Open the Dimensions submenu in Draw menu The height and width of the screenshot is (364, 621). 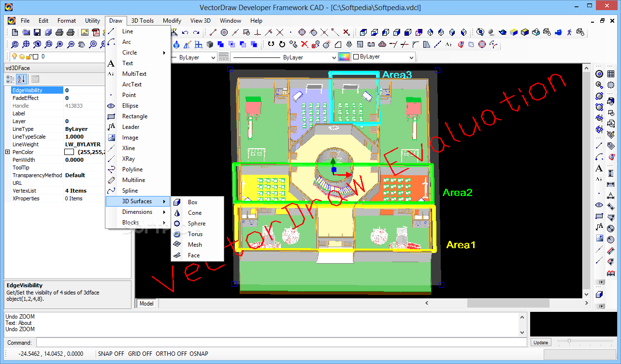pyautogui.click(x=138, y=212)
